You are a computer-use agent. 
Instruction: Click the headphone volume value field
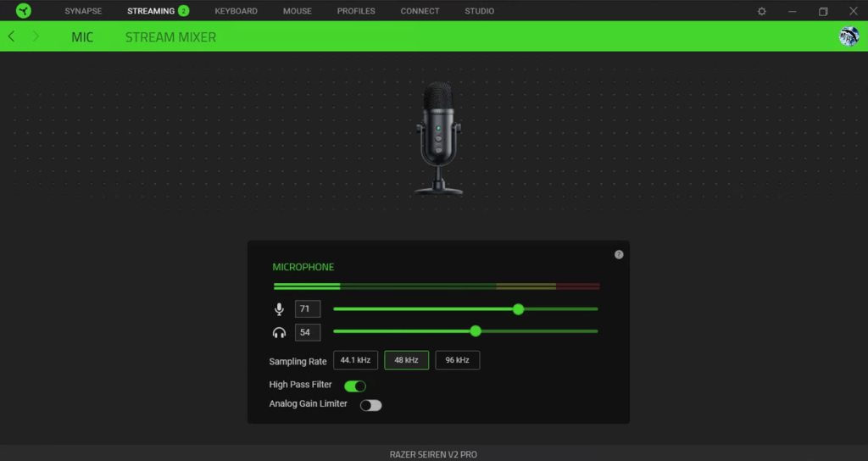click(x=307, y=332)
